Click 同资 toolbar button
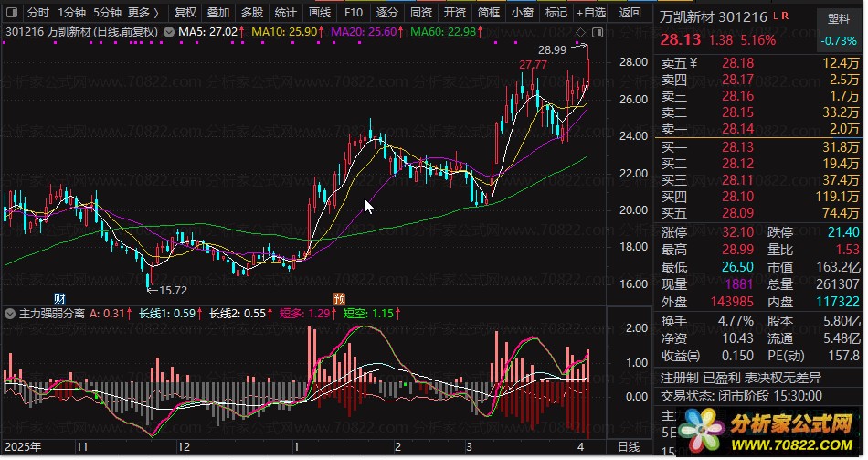Viewport: 868px width, 460px height. tap(420, 12)
